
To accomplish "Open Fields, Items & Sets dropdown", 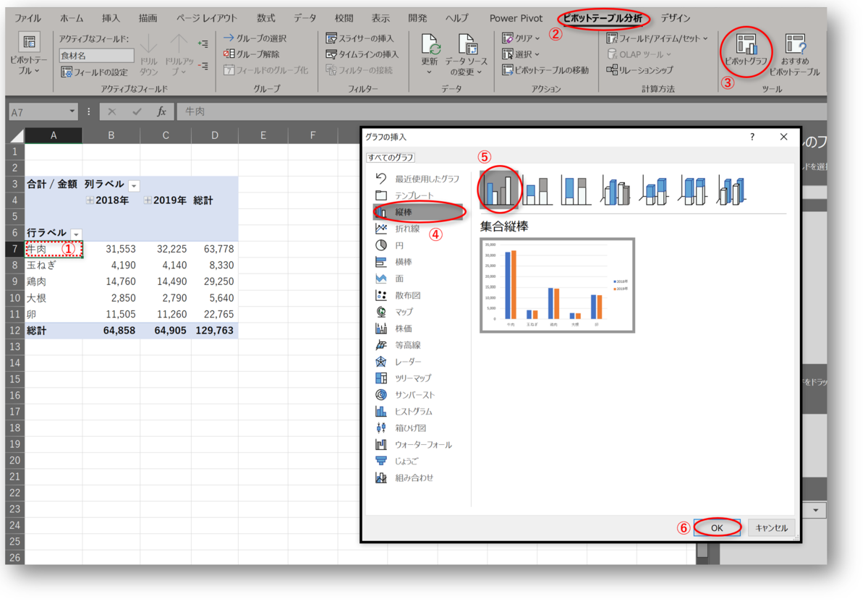I will tap(657, 38).
